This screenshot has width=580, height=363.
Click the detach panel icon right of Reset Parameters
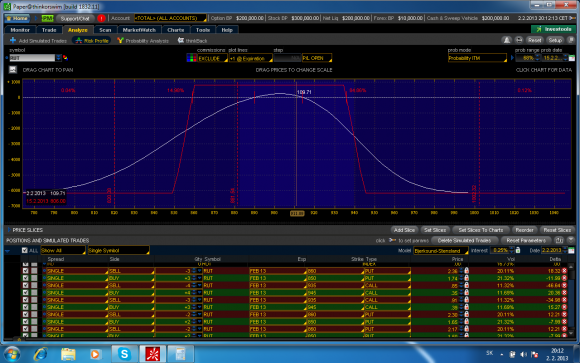click(559, 241)
